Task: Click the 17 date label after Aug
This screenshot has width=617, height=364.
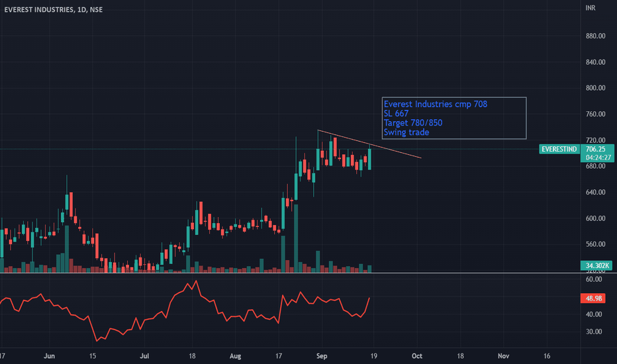Action: click(x=279, y=356)
